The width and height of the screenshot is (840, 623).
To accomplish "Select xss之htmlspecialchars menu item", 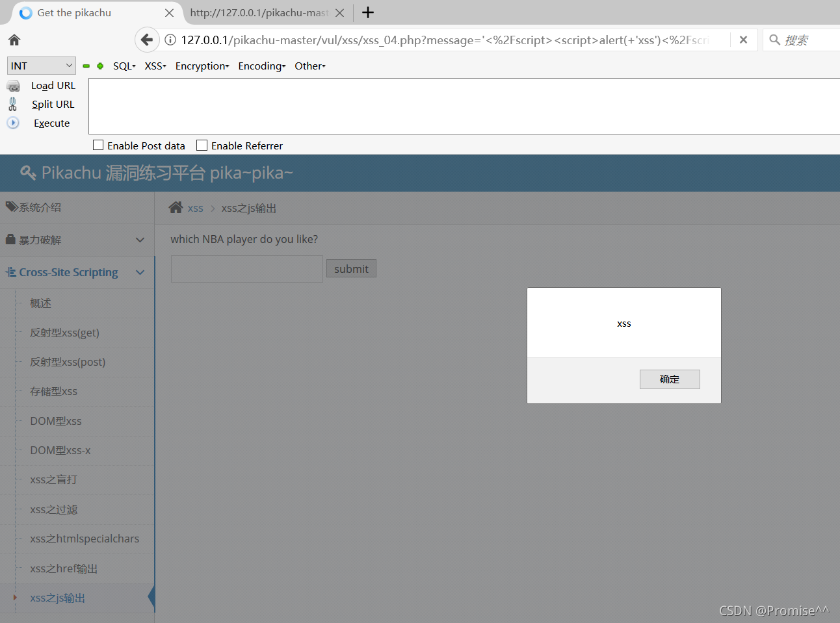I will (x=85, y=539).
